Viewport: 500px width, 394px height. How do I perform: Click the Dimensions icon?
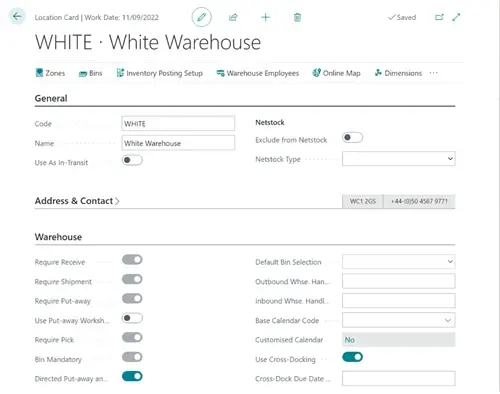pyautogui.click(x=378, y=73)
